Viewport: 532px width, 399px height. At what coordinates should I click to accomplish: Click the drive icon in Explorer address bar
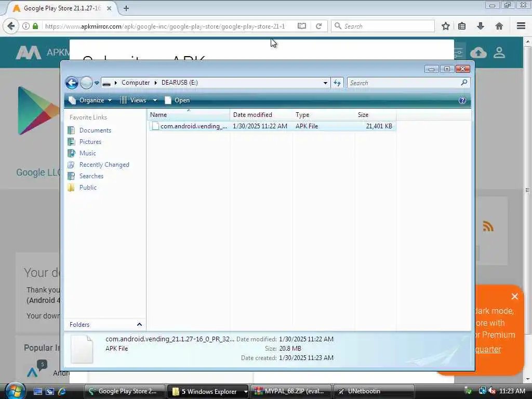(x=107, y=83)
